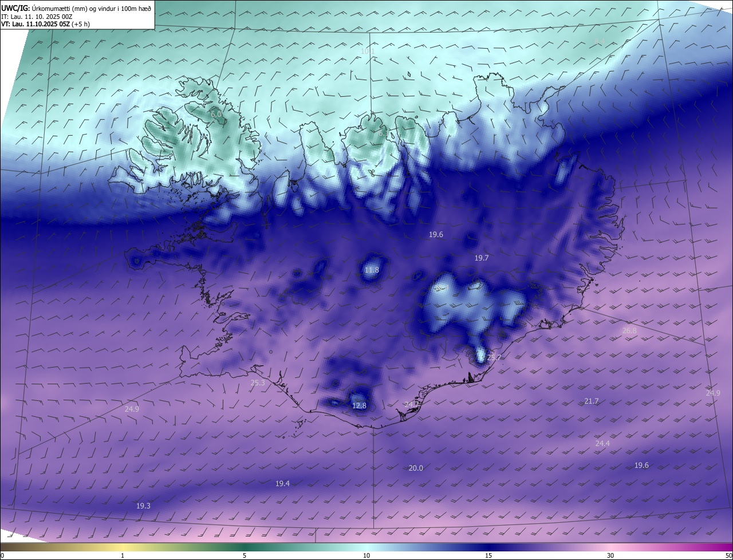Click the map value 11.8
Screen dimensions: 733x560
[x=372, y=270]
